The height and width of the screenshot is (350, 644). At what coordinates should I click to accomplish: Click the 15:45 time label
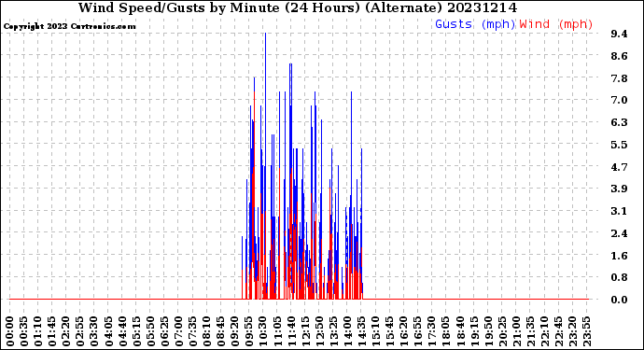point(390,331)
